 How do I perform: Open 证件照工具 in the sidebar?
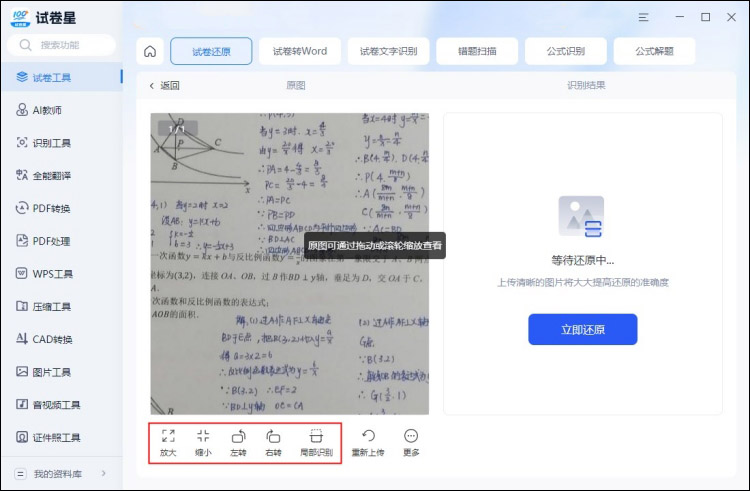pos(62,437)
